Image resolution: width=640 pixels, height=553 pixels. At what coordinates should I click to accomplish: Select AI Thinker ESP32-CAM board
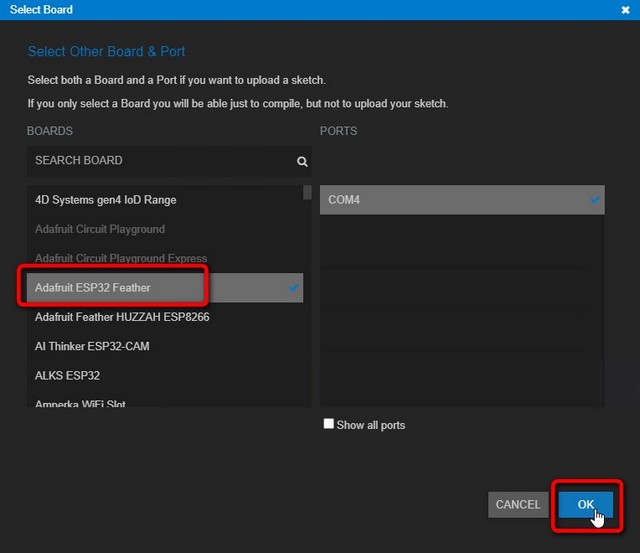165,346
